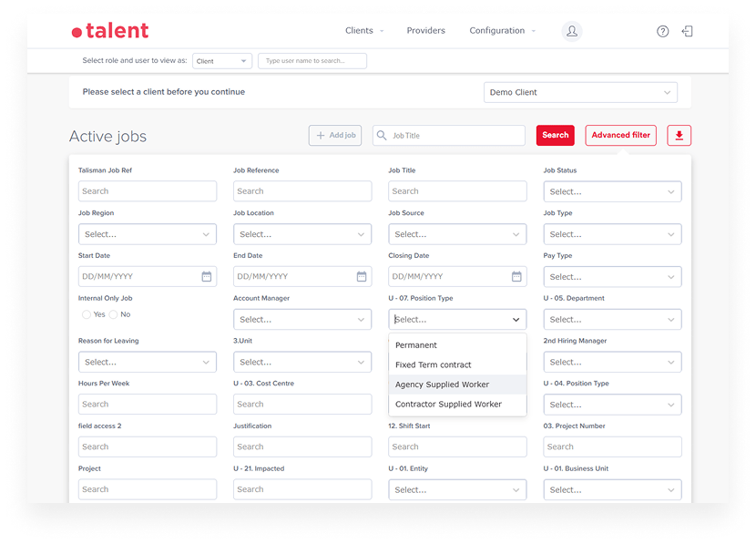Choose Agency Supplied Worker option

443,385
